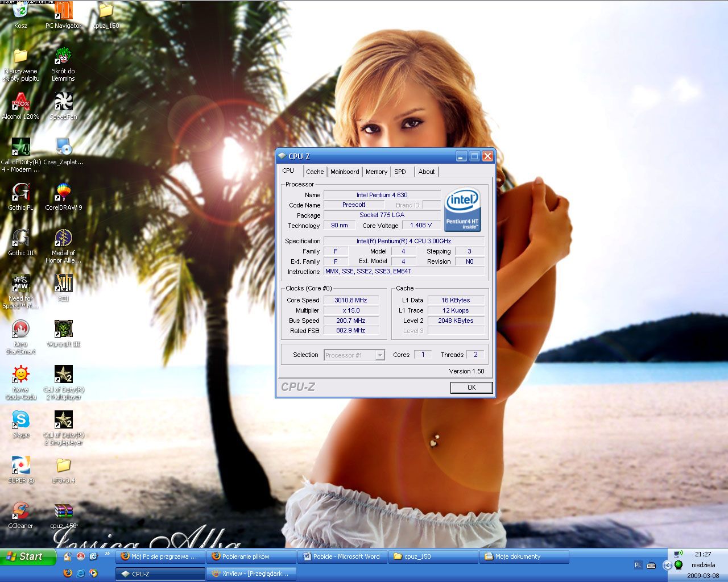Screen dimensions: 728x582
Task: Click the 1.408 V core voltage value
Action: pyautogui.click(x=421, y=225)
